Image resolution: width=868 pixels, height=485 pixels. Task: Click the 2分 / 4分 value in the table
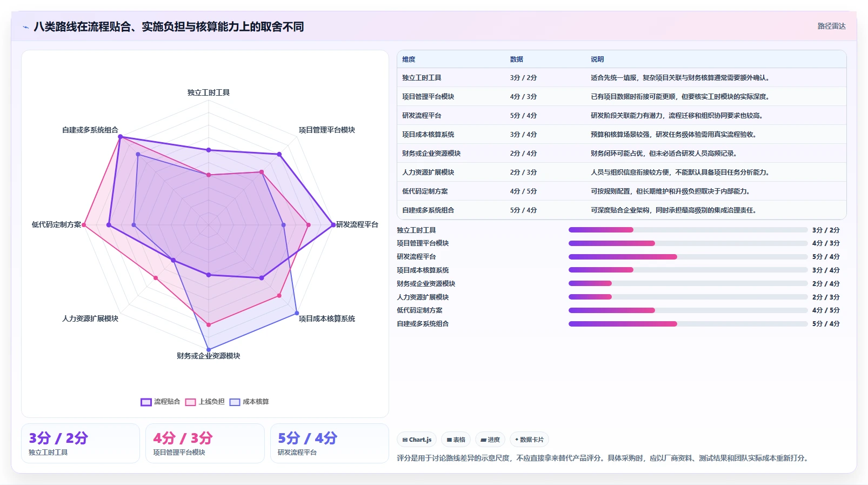tap(523, 154)
